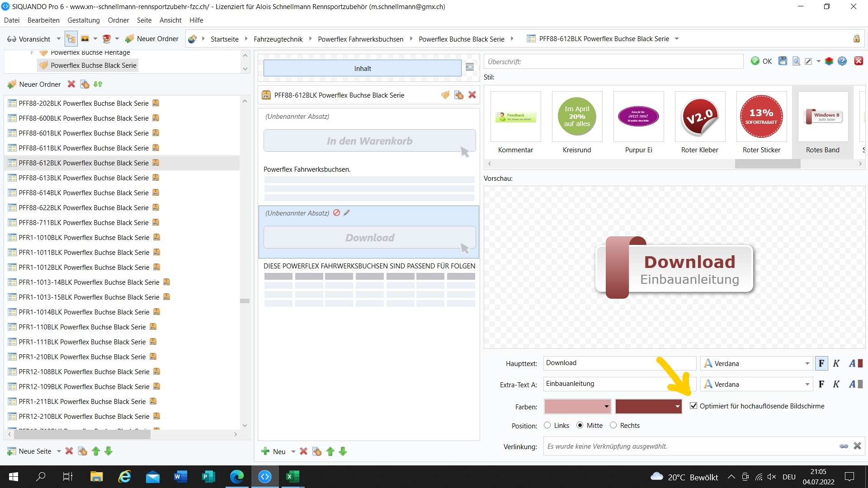Image resolution: width=868 pixels, height=488 pixels.
Task: Open the Gestaltung menu
Action: [x=84, y=20]
